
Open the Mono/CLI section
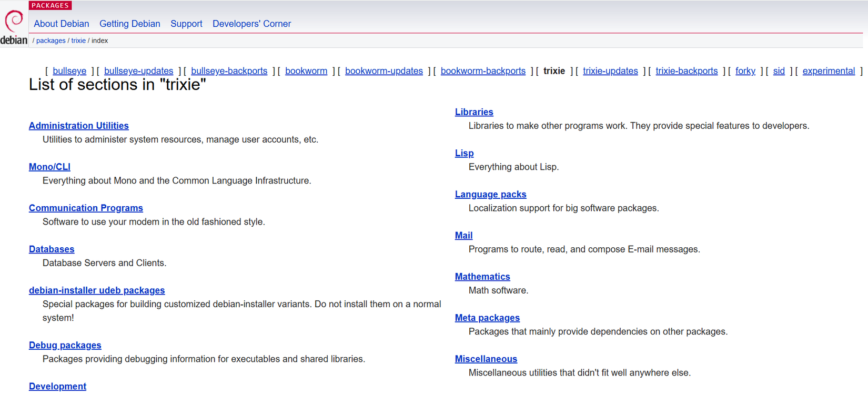(49, 167)
